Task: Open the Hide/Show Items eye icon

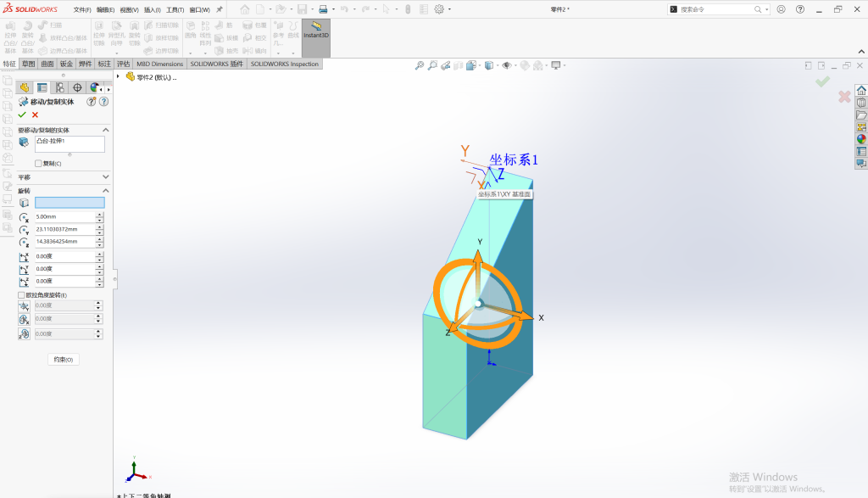Action: coord(507,65)
